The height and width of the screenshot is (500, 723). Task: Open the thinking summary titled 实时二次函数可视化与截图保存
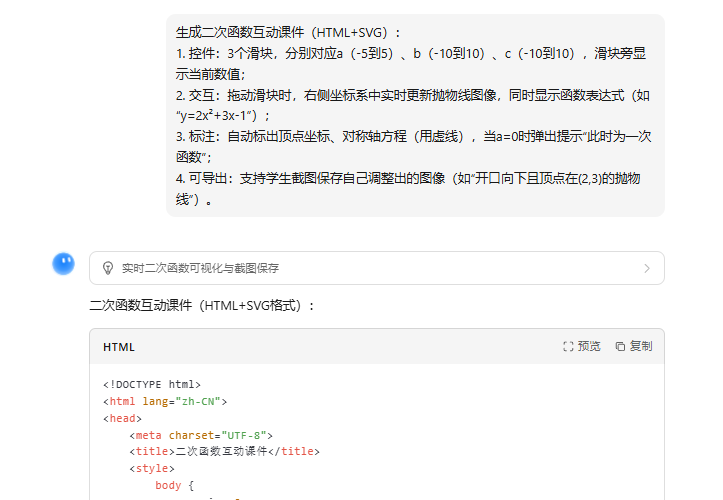pos(200,268)
